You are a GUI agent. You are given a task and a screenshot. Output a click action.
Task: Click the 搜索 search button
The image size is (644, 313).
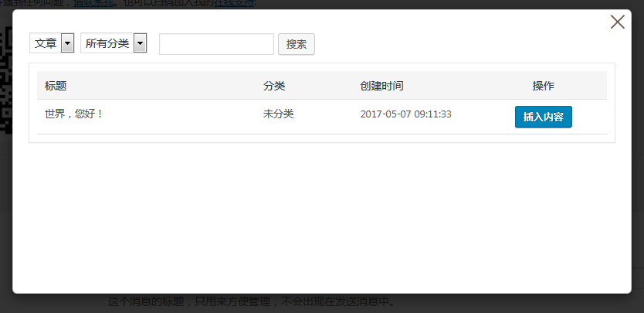click(297, 44)
